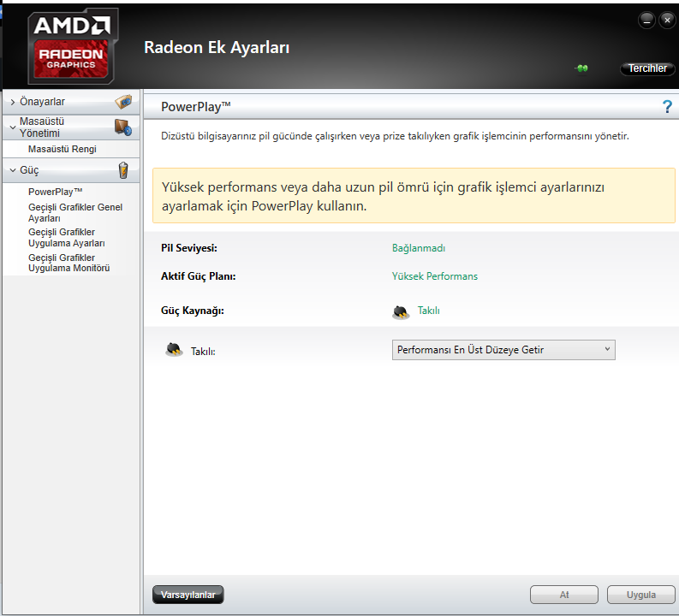Open Geçişli Grafikler Genel Ayarları
Screen dimensions: 679x616
pyautogui.click(x=75, y=212)
